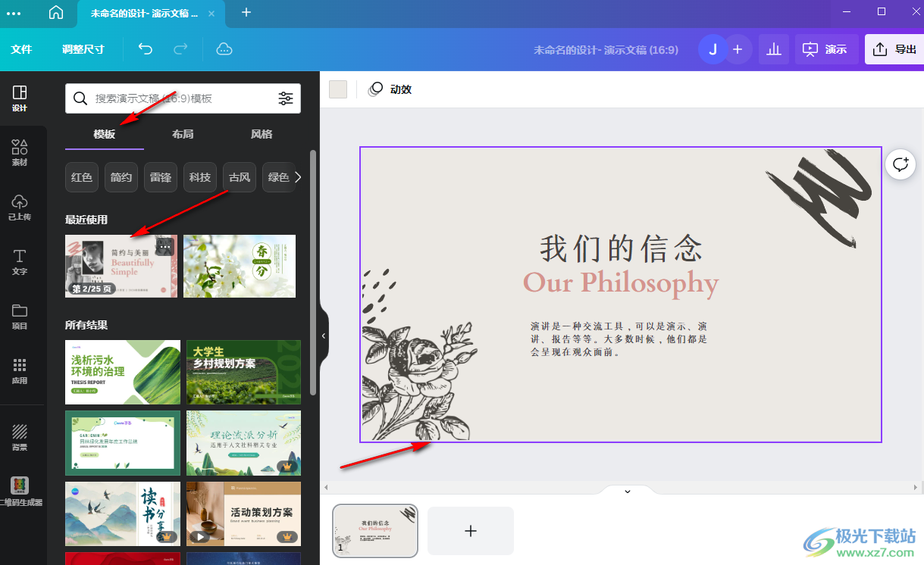Open the background color swatch
The width and height of the screenshot is (924, 565).
click(x=338, y=89)
